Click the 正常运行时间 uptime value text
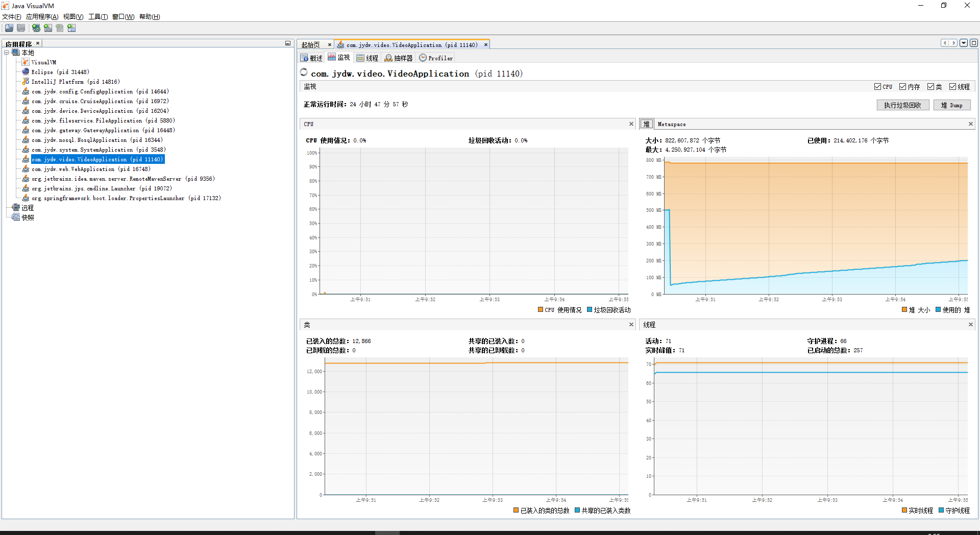The height and width of the screenshot is (535, 980). [x=379, y=104]
